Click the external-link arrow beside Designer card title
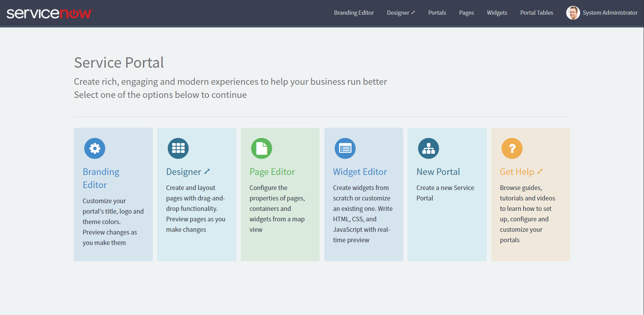644x315 pixels. click(x=207, y=171)
